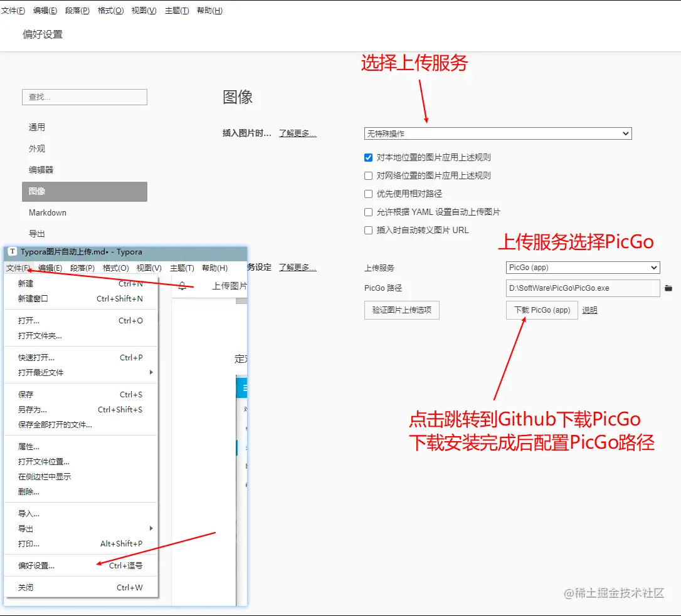This screenshot has width=681, height=616.
Task: Click the PicGo 路径 path input field
Action: [583, 288]
